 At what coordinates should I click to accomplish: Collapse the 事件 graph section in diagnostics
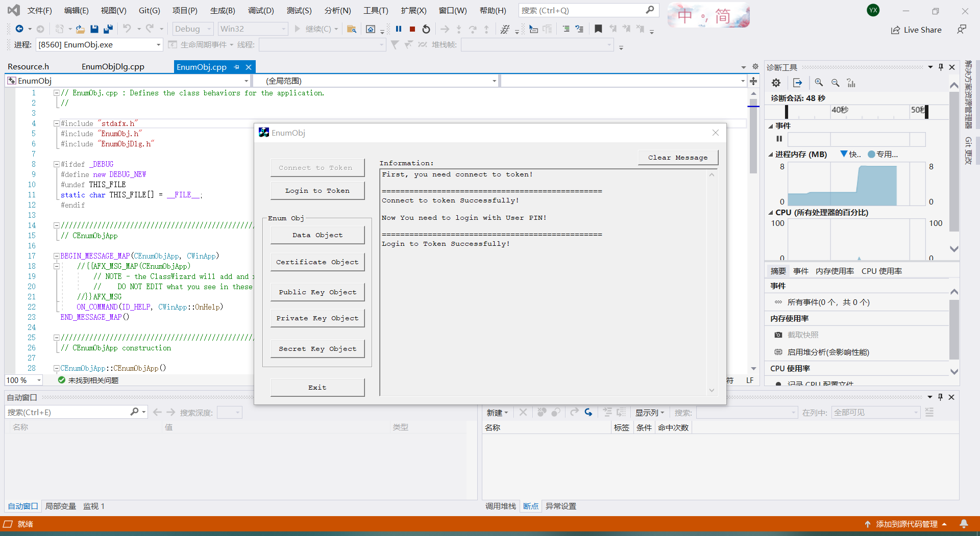[771, 126]
